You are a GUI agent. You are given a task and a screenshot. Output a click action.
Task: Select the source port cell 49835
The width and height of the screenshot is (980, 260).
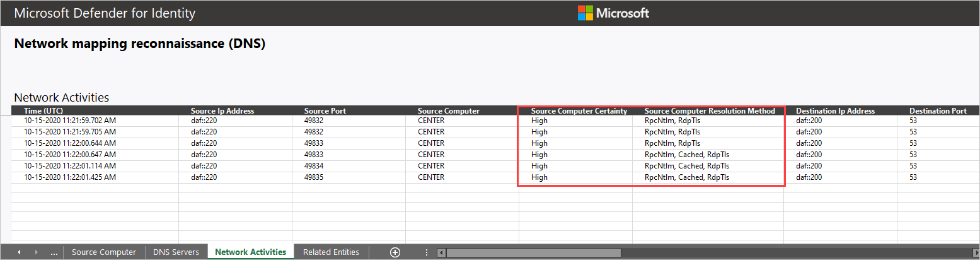click(349, 177)
